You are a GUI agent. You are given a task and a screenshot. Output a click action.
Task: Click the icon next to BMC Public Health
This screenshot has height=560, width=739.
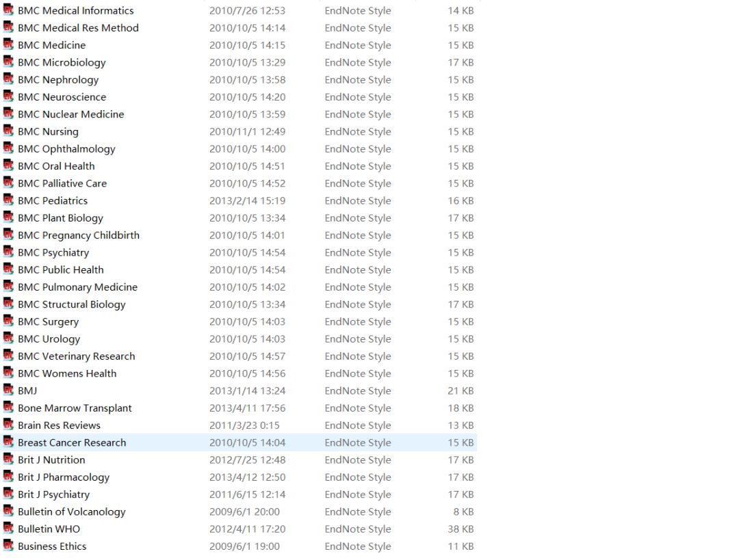pyautogui.click(x=8, y=269)
